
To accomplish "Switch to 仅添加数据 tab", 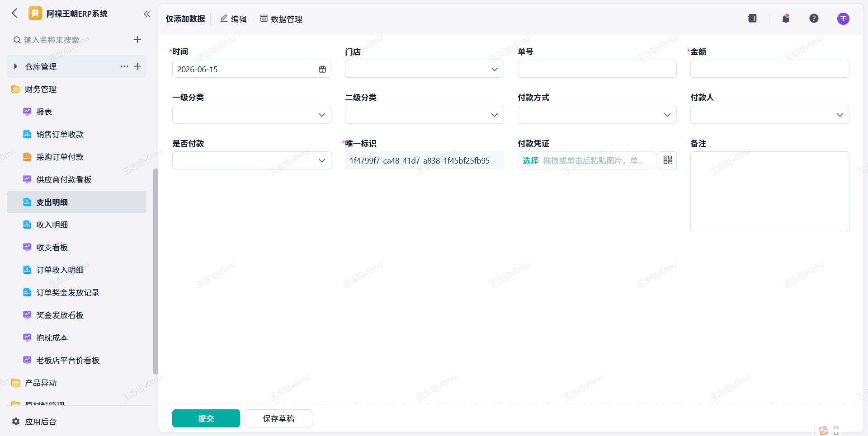I will [185, 19].
